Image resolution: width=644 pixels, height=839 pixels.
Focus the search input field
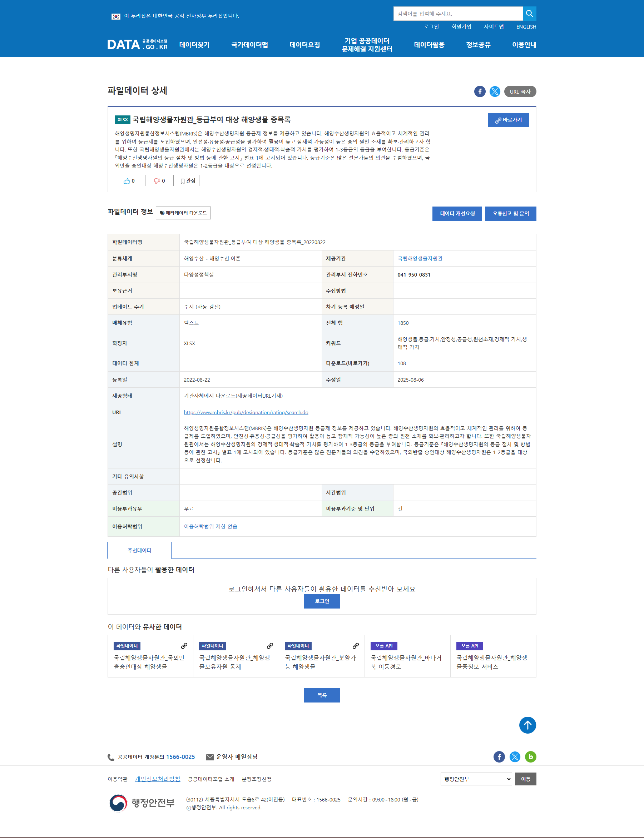(x=458, y=14)
